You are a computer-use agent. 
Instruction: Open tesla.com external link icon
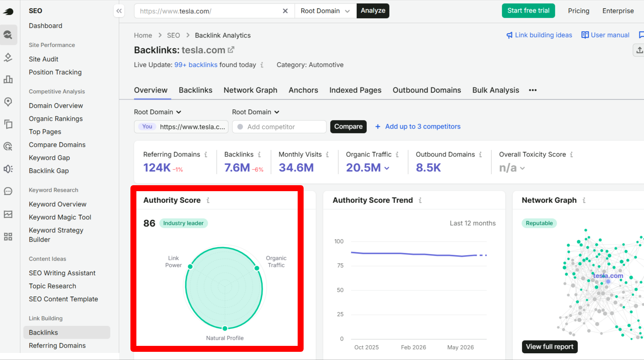(231, 49)
